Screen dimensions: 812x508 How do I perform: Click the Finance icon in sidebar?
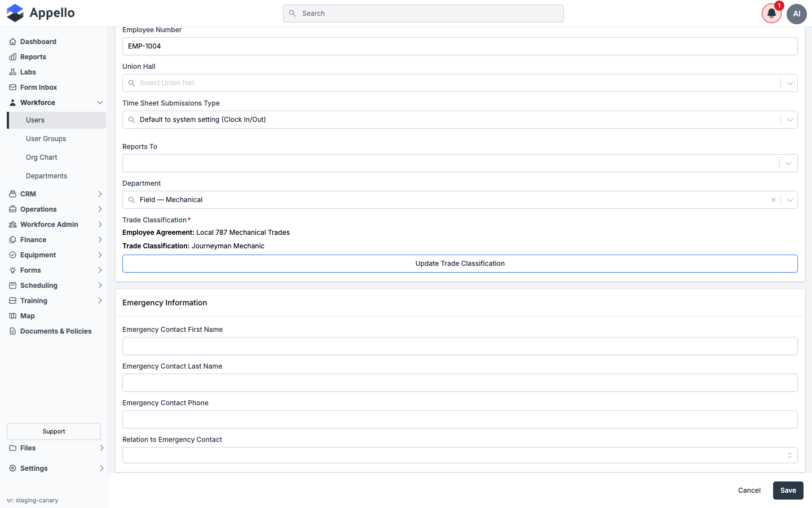pos(12,240)
